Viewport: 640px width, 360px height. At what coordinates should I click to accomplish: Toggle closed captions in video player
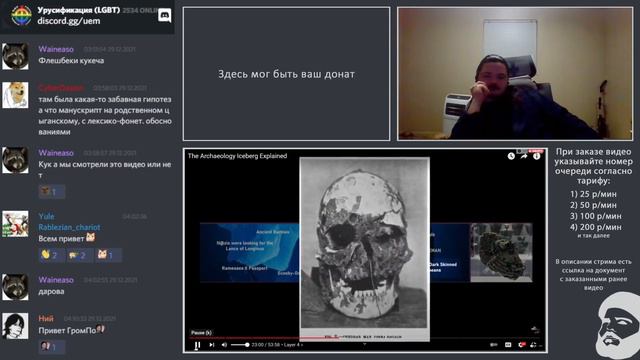tap(508, 345)
